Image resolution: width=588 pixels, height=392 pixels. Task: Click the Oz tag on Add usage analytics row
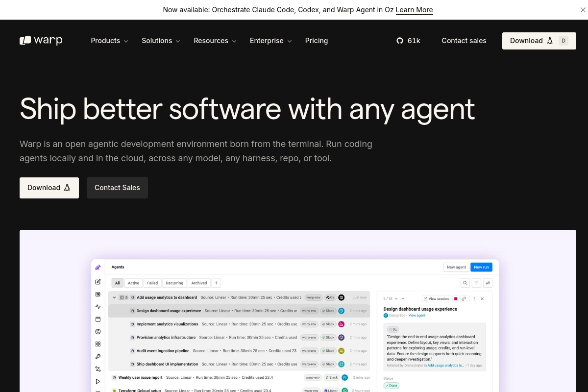pos(330,297)
